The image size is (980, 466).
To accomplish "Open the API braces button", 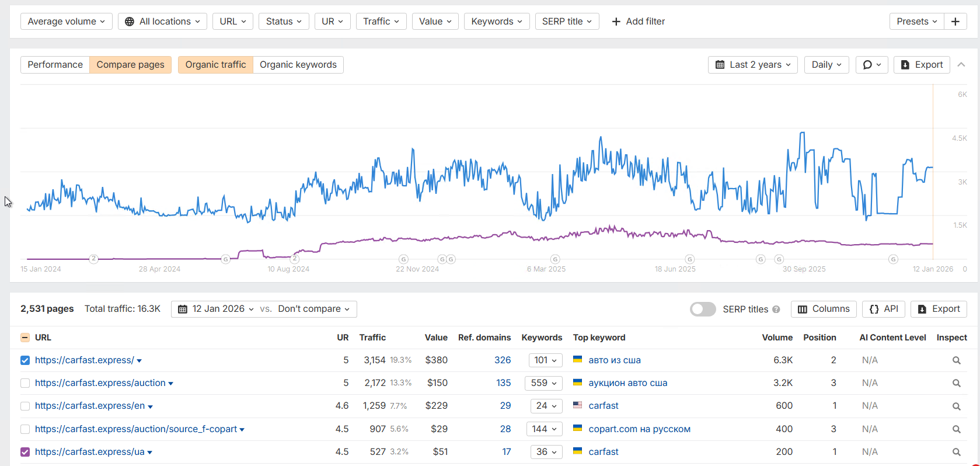I will [883, 309].
